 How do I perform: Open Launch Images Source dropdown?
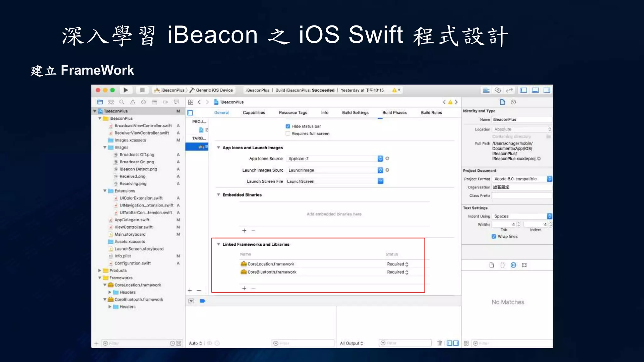click(380, 170)
